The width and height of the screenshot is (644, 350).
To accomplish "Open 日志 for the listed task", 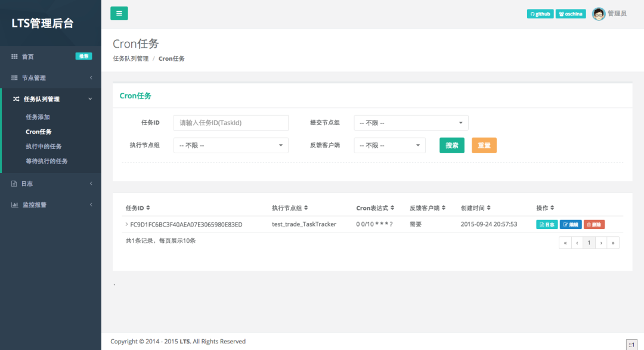I will click(x=547, y=224).
